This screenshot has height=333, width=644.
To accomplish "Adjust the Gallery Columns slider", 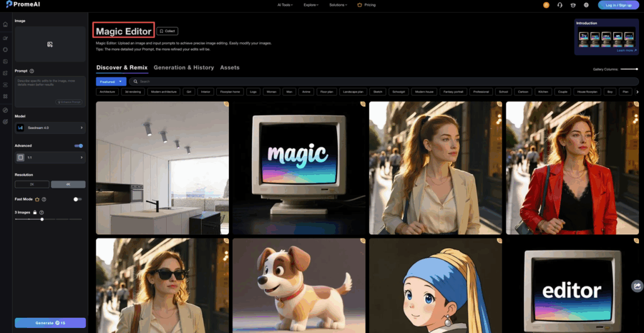I will pos(629,69).
